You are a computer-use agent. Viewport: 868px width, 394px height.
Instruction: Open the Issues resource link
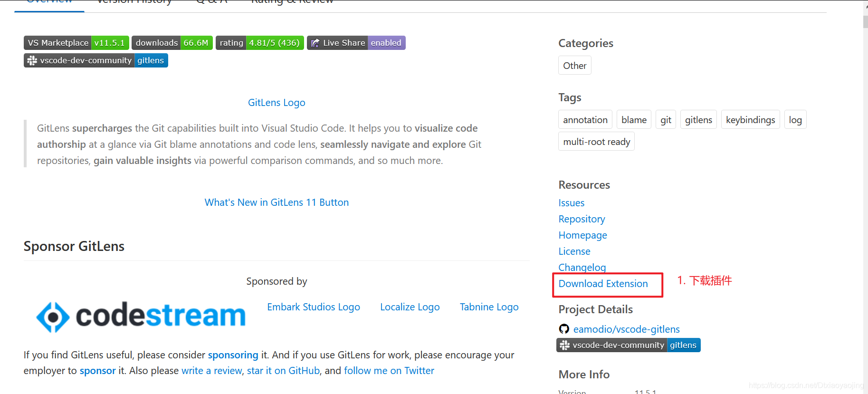(x=572, y=203)
